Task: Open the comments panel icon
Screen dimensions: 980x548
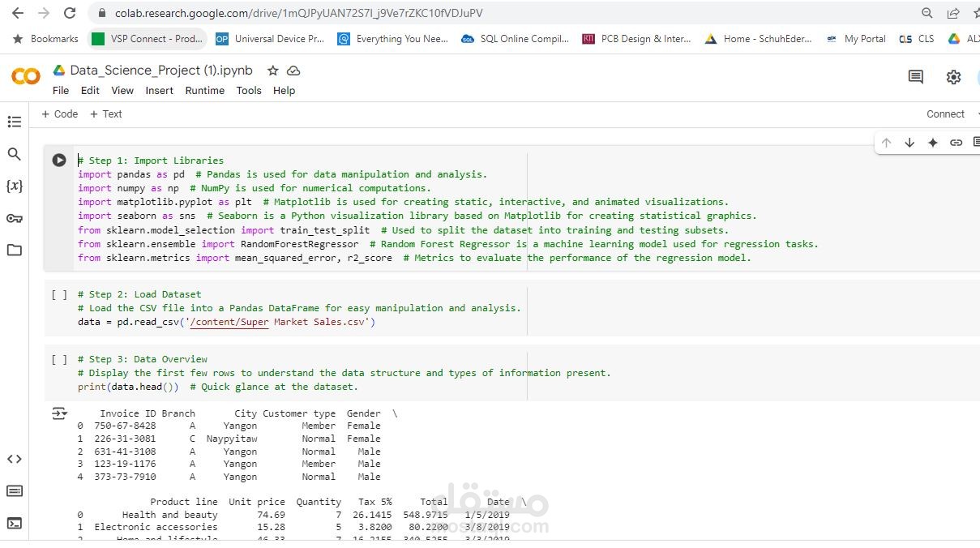Action: [916, 77]
